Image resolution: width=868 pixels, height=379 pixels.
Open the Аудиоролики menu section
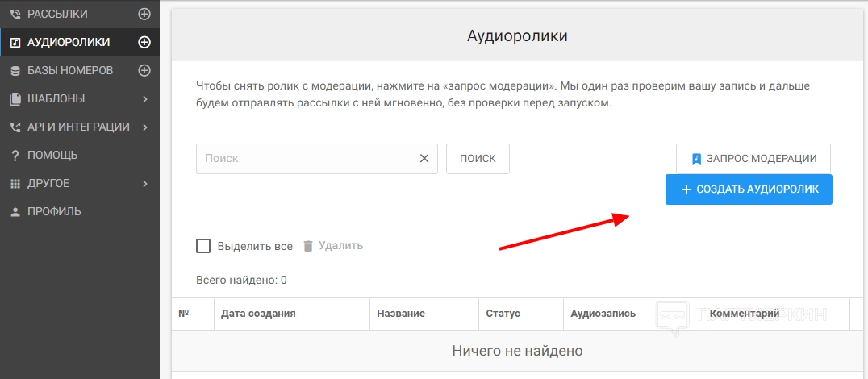pos(80,42)
